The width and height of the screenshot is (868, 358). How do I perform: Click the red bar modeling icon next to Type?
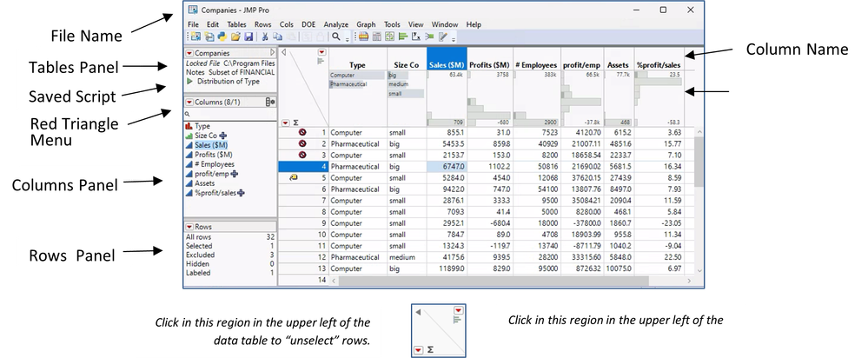[189, 126]
